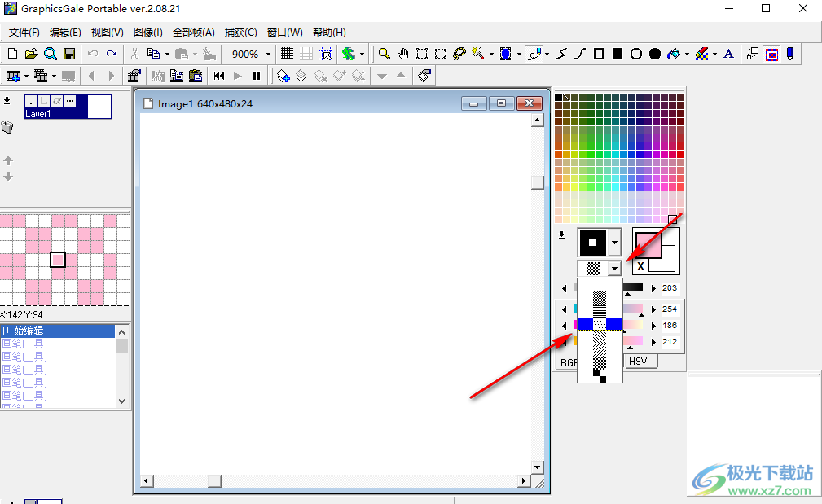The image size is (822, 504).
Task: Select the rectangle selection tool
Action: pyautogui.click(x=421, y=54)
